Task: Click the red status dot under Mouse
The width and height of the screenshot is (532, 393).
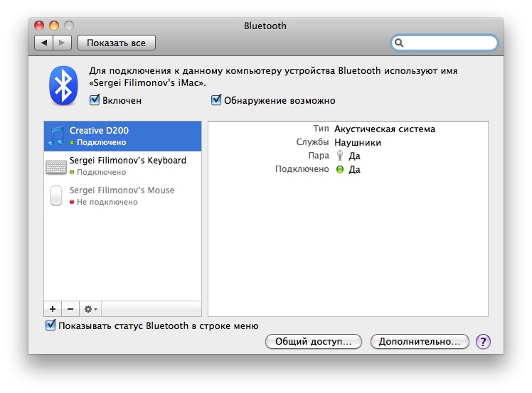Action: point(72,202)
